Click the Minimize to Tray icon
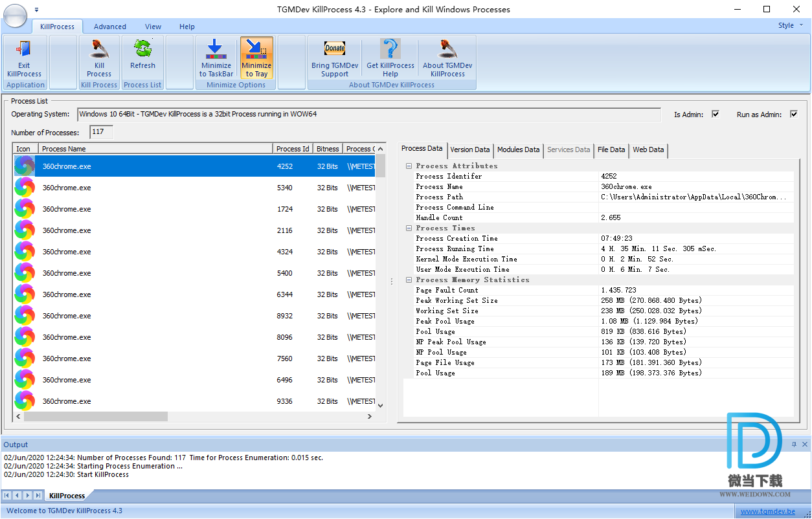Image resolution: width=812 pixels, height=519 pixels. pyautogui.click(x=256, y=49)
